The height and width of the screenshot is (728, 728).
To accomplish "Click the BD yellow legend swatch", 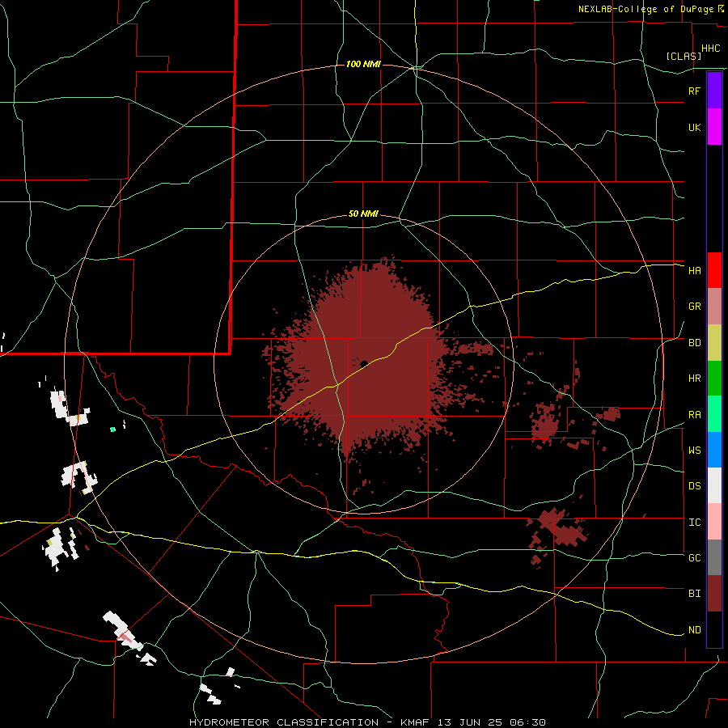I will tap(714, 342).
